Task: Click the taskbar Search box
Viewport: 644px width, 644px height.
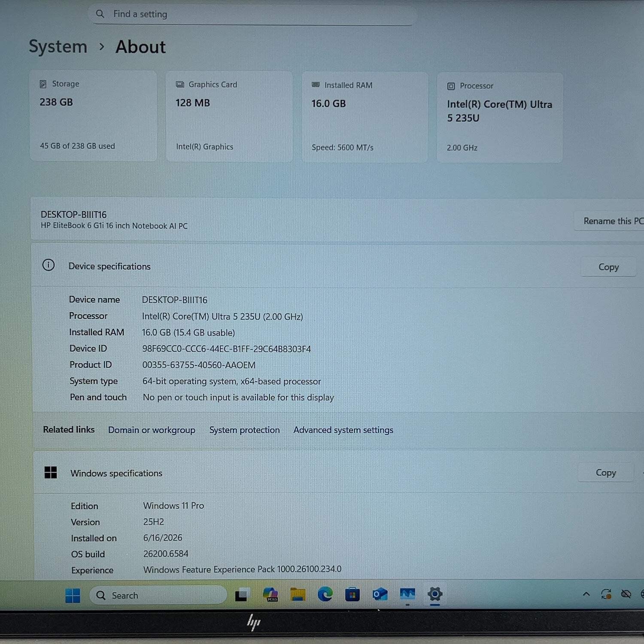Action: coord(158,595)
